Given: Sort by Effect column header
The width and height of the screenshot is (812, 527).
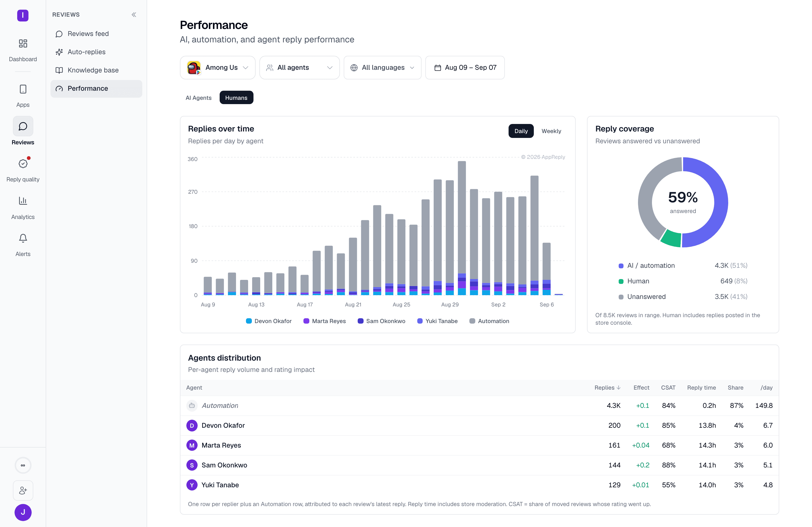Looking at the screenshot, I should (x=641, y=387).
